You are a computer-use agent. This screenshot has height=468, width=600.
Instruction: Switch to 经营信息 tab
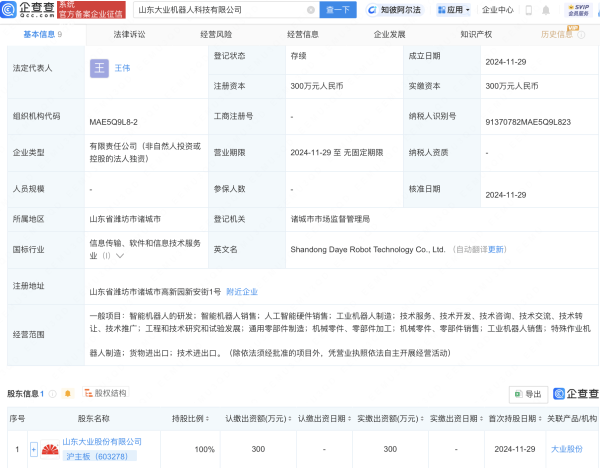pos(303,34)
